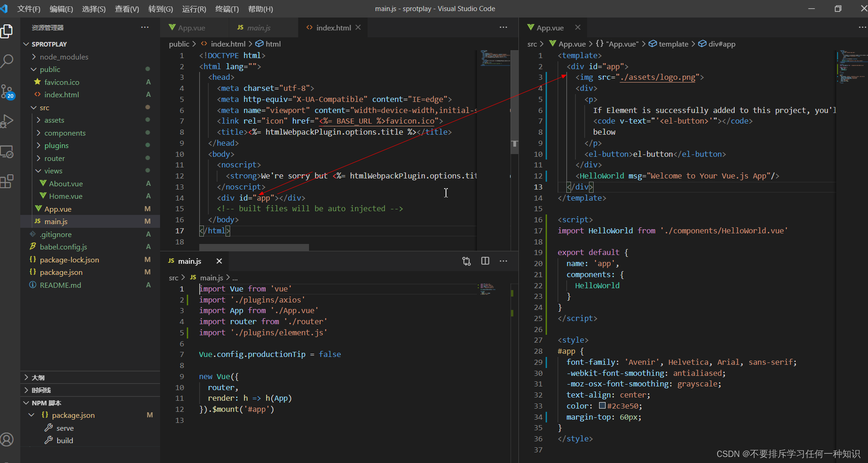868x463 pixels.
Task: Open the 查看(V) menu
Action: (x=127, y=9)
